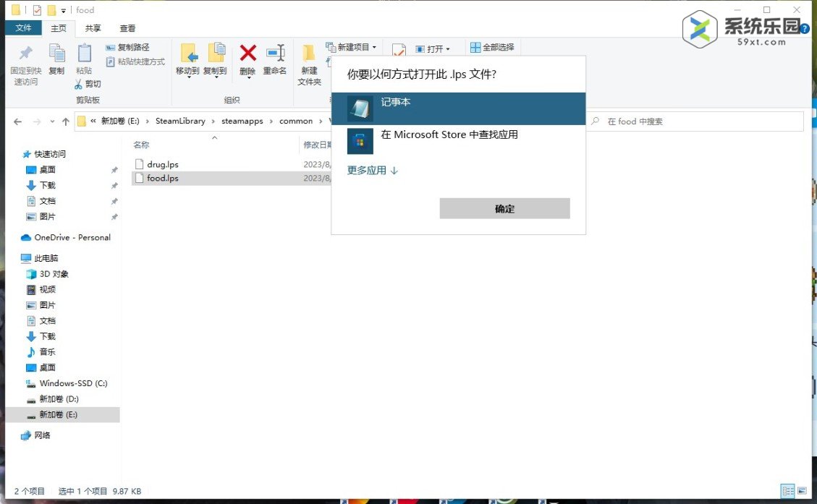Open the New item (新建项目) dropdown

[352, 47]
